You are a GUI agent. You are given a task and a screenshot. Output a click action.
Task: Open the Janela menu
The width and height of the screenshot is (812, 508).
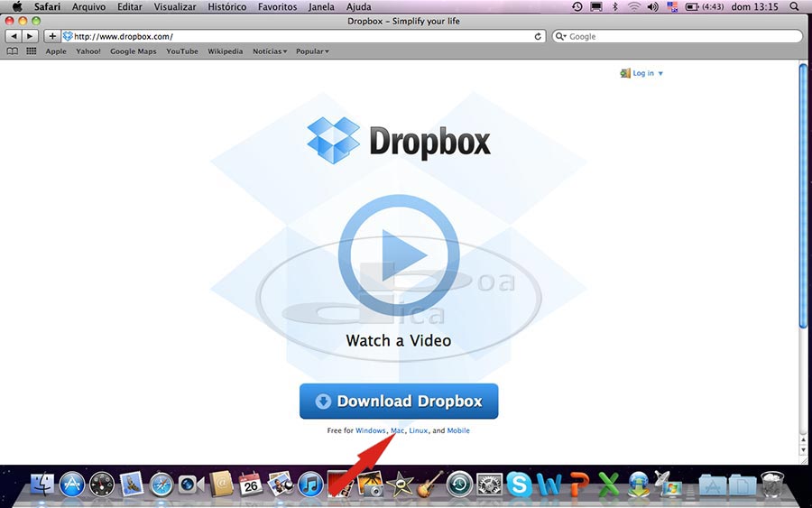[321, 6]
